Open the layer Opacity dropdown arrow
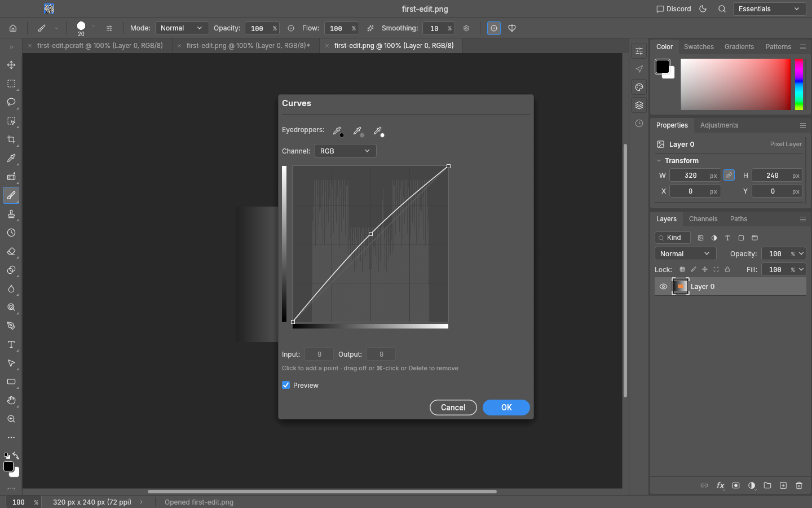The width and height of the screenshot is (812, 508). [x=801, y=254]
